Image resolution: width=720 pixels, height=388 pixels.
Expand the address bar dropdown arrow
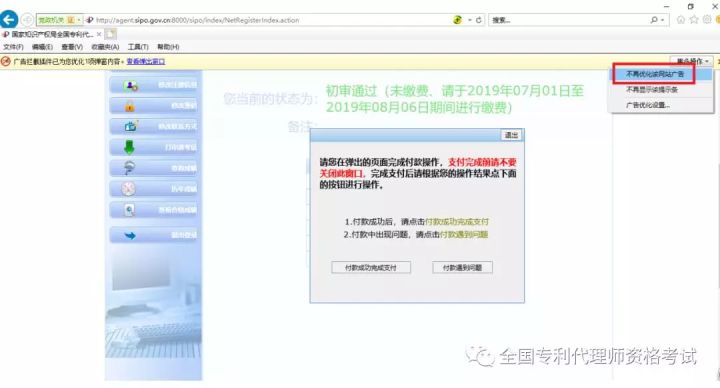470,20
